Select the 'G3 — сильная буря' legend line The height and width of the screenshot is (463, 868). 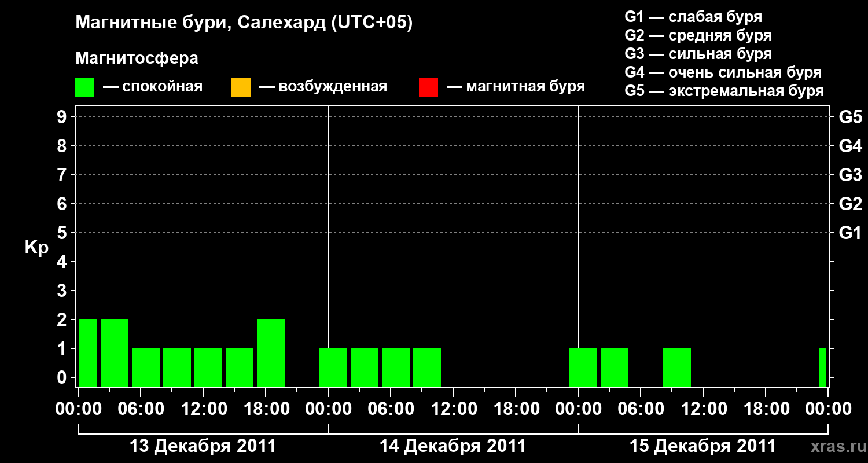click(x=698, y=54)
